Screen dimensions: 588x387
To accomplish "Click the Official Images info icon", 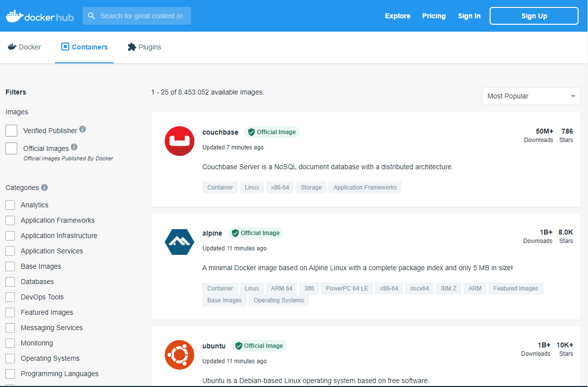I will tap(74, 147).
